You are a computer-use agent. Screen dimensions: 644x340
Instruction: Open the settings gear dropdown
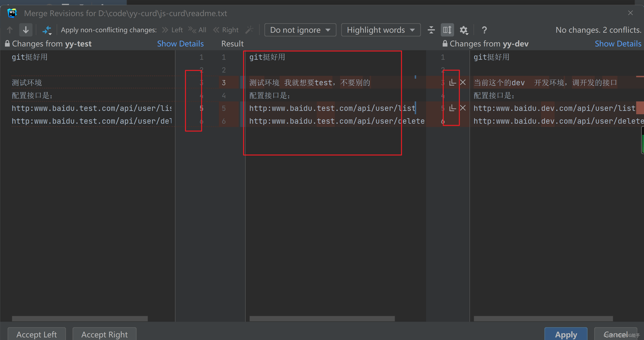[464, 30]
